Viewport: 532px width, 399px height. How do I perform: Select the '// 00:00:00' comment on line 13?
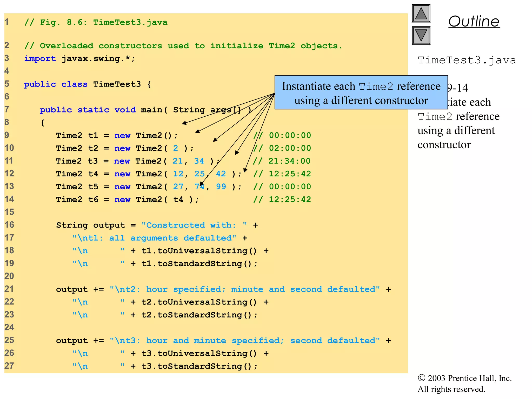tap(282, 187)
